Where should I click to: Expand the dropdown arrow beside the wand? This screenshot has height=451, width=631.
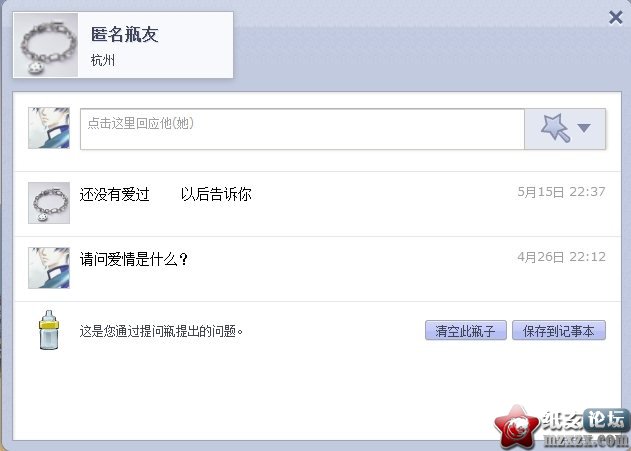[x=584, y=128]
